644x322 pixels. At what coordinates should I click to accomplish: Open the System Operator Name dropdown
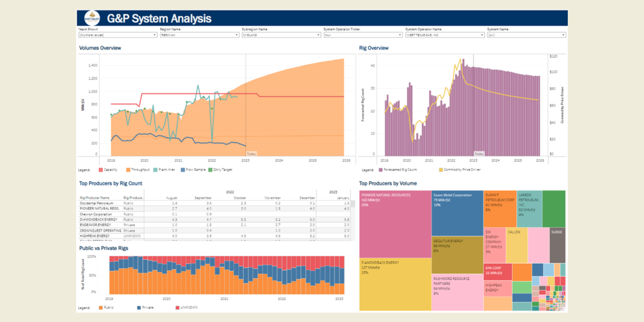click(x=445, y=35)
